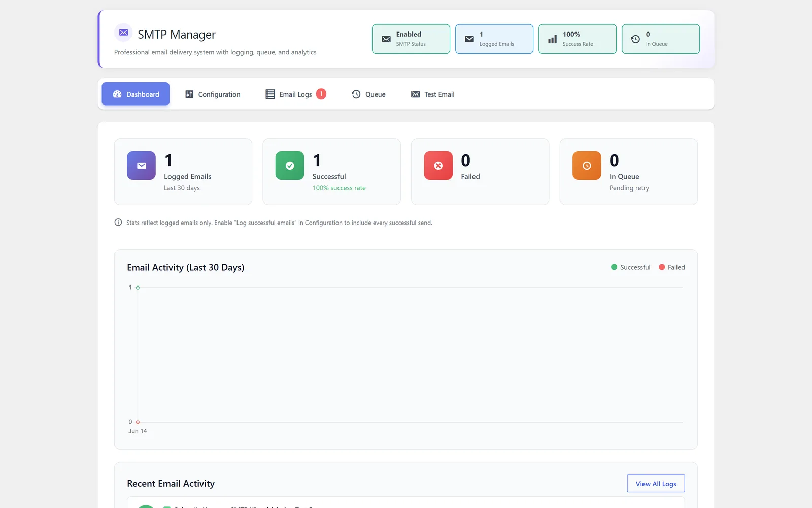
Task: Click the '100% success rate' text
Action: tap(339, 188)
